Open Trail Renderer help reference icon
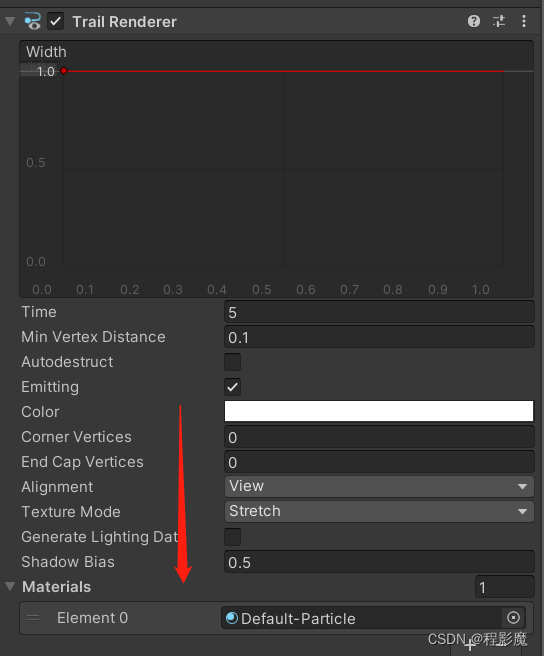 [x=474, y=21]
